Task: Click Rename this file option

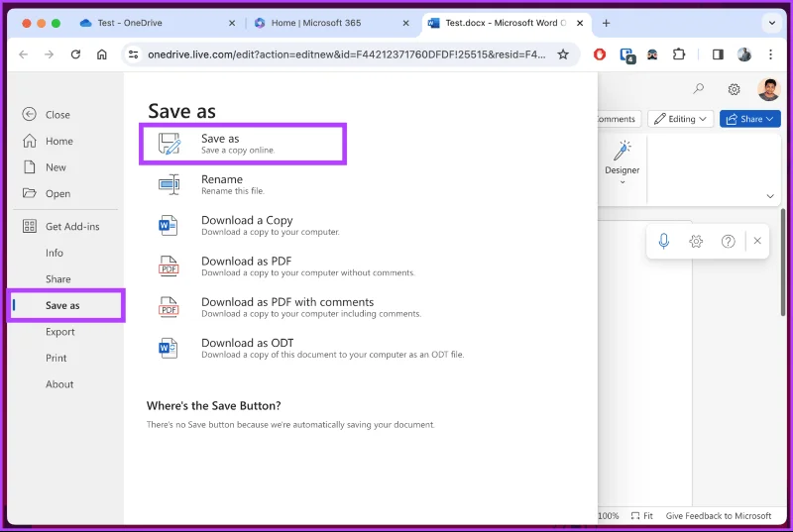Action: coord(233,185)
